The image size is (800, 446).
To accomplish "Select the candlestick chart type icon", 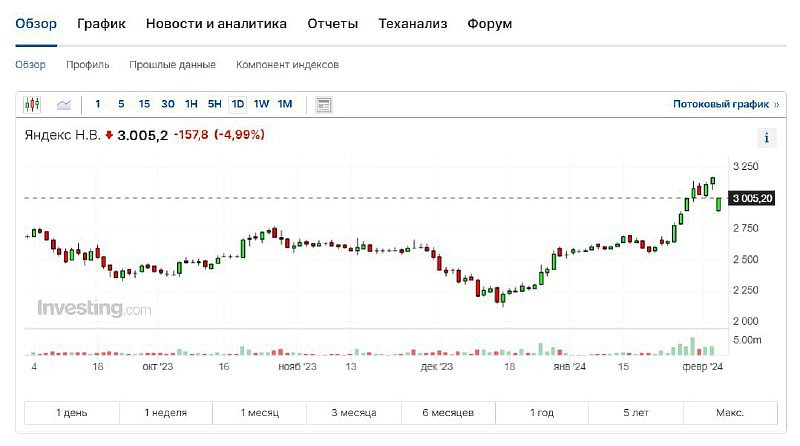I will coord(33,104).
